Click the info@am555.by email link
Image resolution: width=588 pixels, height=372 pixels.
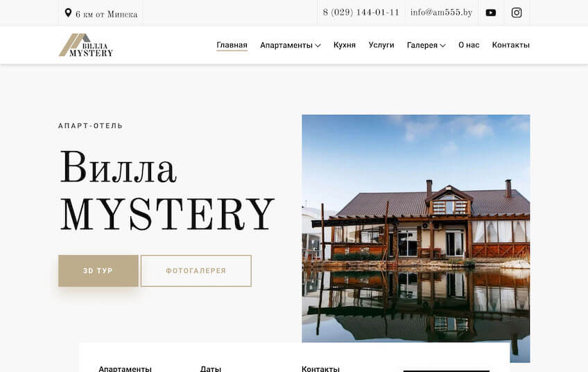point(441,12)
